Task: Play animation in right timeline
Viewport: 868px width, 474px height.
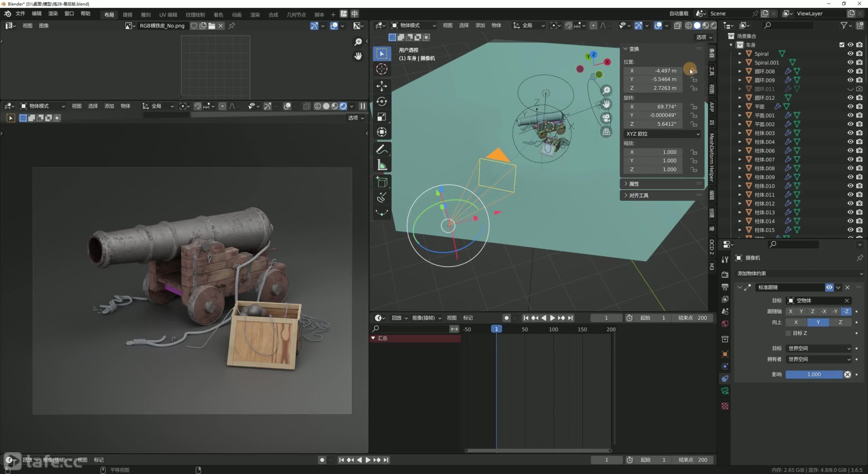Action: click(552, 318)
